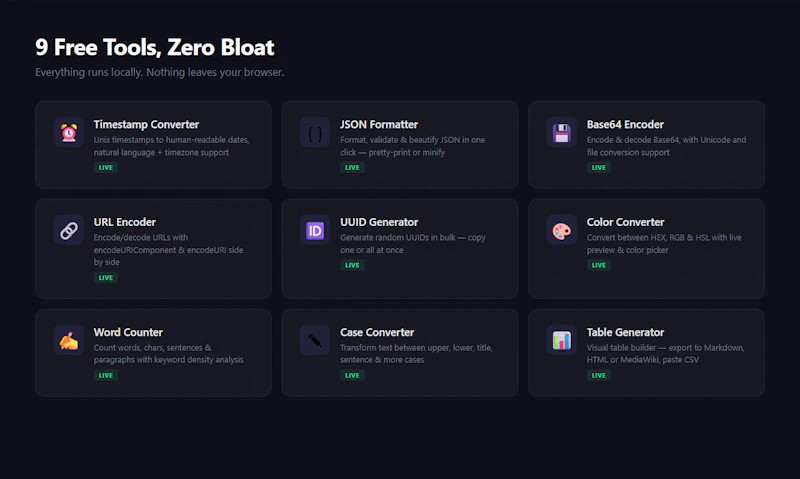Click the bar chart Table Generator icon

click(x=562, y=340)
